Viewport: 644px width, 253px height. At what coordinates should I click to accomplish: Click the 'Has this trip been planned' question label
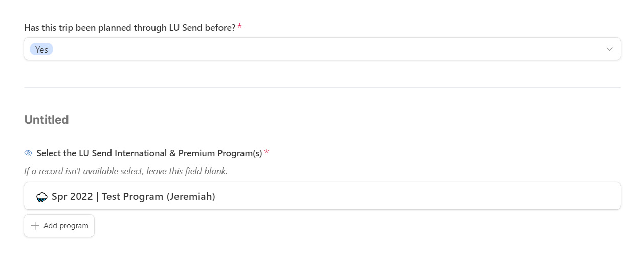[130, 28]
